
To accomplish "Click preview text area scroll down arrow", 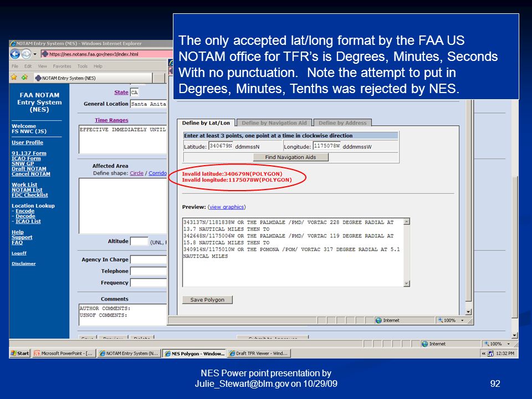I will click(407, 283).
